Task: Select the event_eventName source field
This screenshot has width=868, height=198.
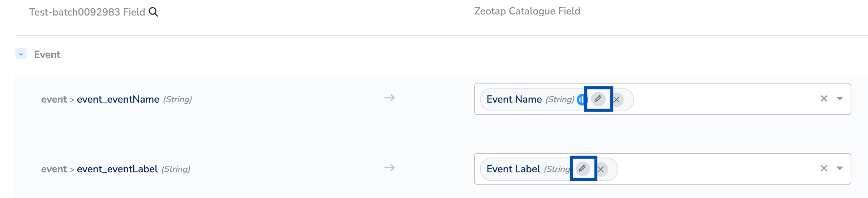Action: coord(118,99)
